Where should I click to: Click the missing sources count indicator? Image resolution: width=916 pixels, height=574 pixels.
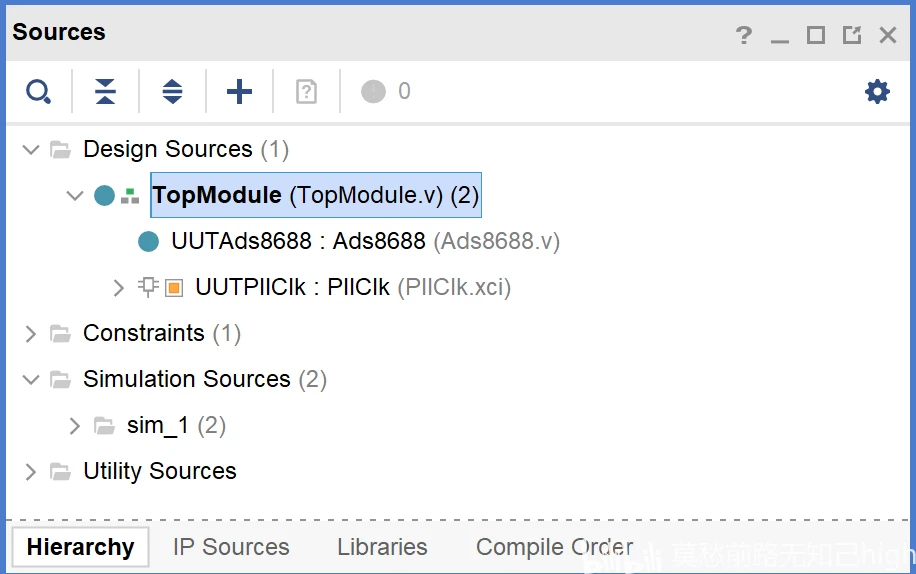point(386,92)
